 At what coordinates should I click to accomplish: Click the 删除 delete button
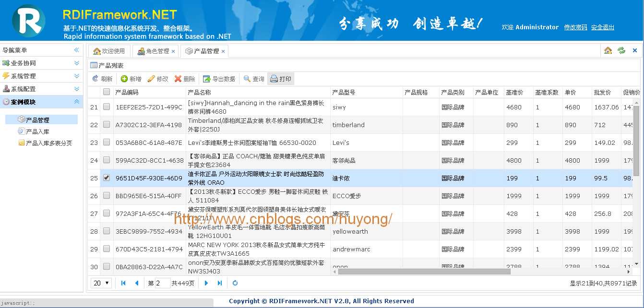pyautogui.click(x=185, y=79)
